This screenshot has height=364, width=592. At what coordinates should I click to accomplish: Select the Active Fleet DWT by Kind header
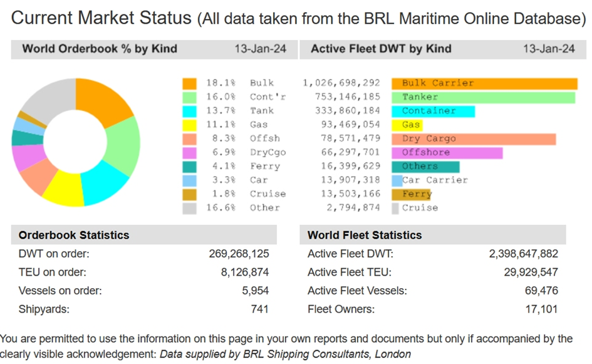click(x=382, y=48)
